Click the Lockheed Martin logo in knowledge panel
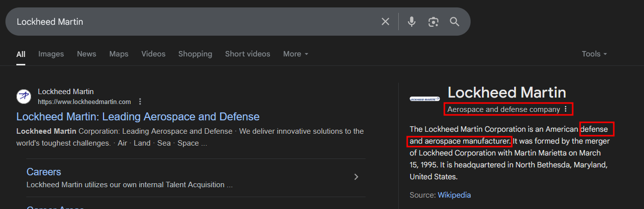This screenshot has height=209, width=644. [x=425, y=99]
